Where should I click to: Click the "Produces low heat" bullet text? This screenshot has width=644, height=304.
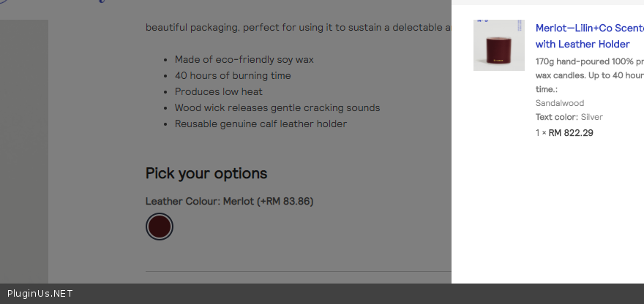point(218,91)
